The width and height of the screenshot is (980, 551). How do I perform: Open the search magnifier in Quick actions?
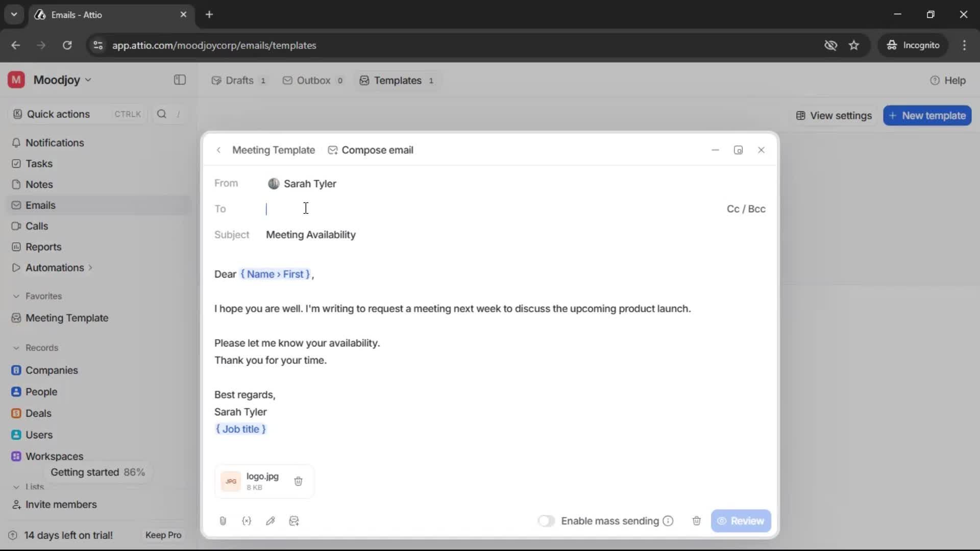pos(162,114)
